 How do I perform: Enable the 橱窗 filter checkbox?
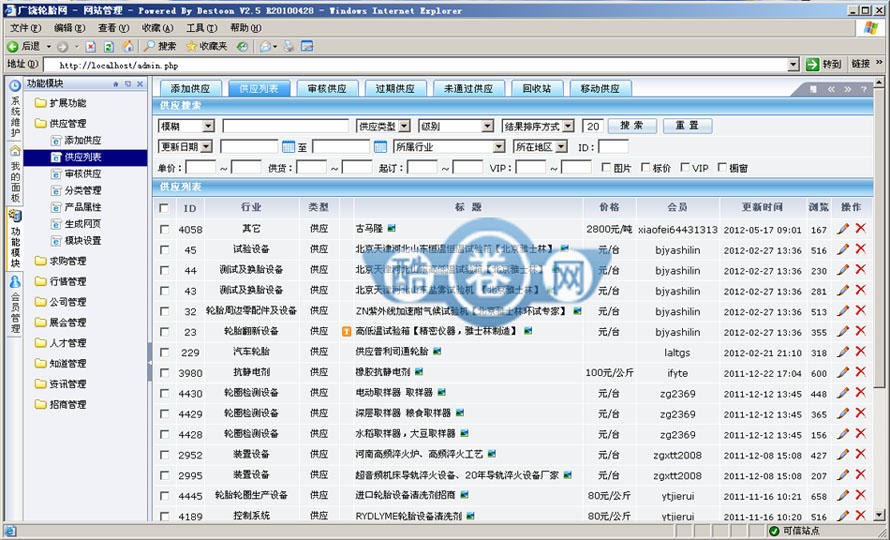coord(722,168)
